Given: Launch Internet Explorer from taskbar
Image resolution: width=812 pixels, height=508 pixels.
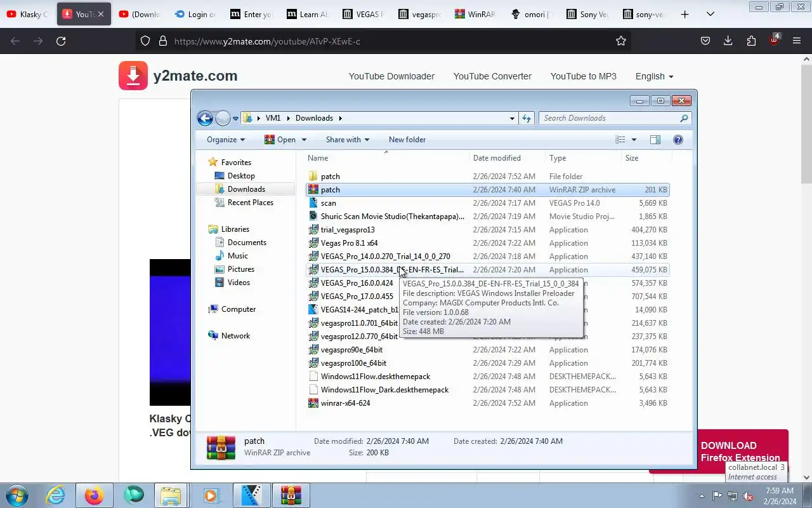Looking at the screenshot, I should (56, 495).
